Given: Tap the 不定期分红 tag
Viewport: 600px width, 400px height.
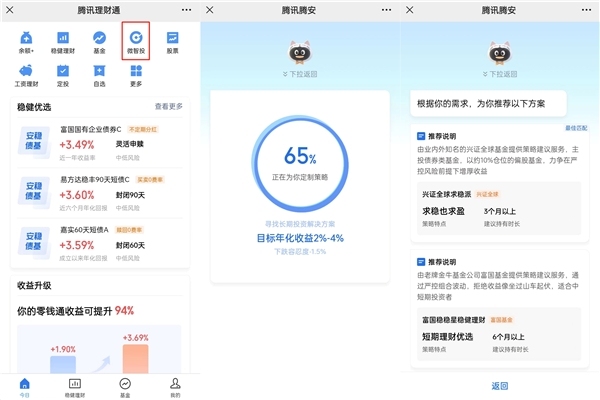Looking at the screenshot, I should pos(143,129).
